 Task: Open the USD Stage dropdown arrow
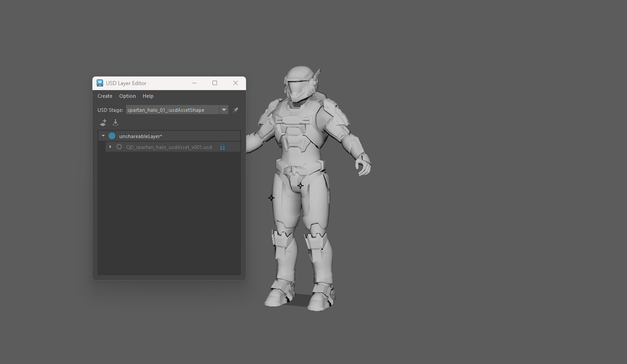point(224,110)
